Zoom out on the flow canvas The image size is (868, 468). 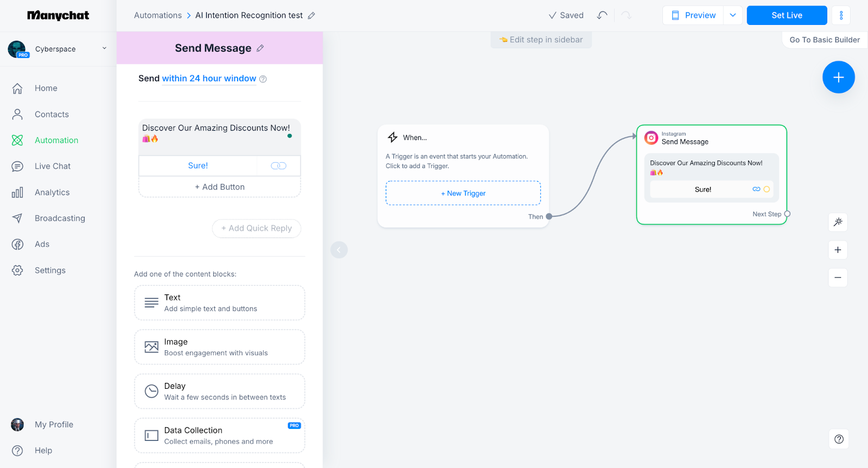pyautogui.click(x=838, y=278)
